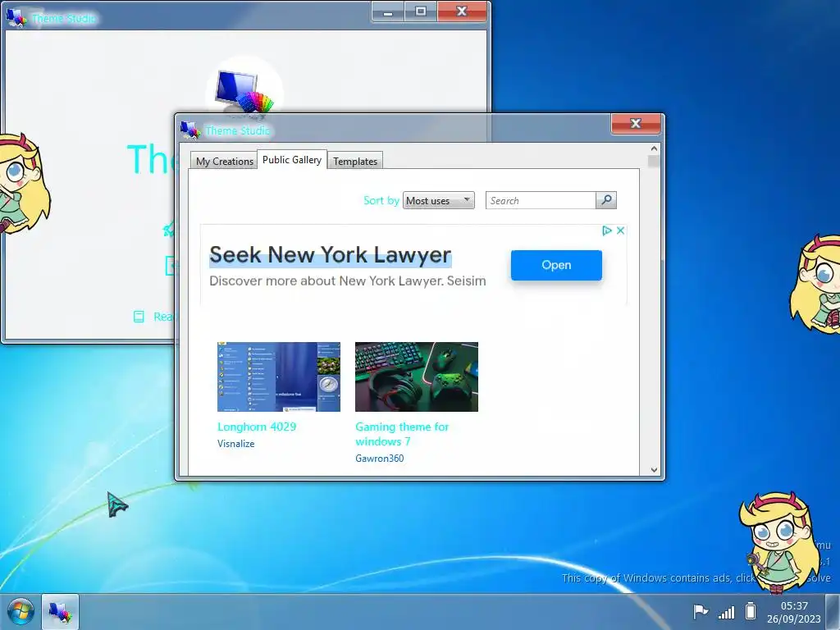Image resolution: width=840 pixels, height=630 pixels.
Task: Close the Theme Studio gallery dialog
Action: pos(636,124)
